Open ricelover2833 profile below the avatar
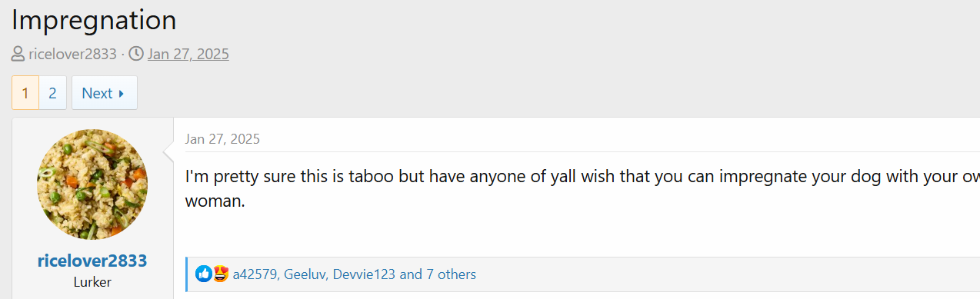This screenshot has height=299, width=980. click(92, 261)
